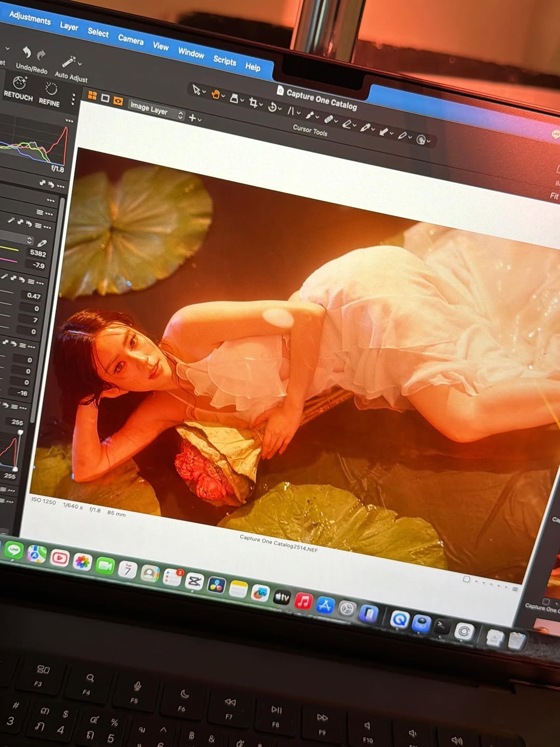560x747 pixels.
Task: Click the Select pointer cursor tool
Action: [197, 89]
